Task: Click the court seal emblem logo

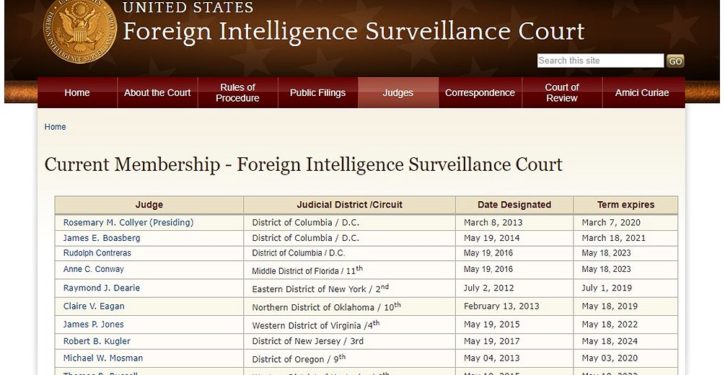Action: (80, 30)
